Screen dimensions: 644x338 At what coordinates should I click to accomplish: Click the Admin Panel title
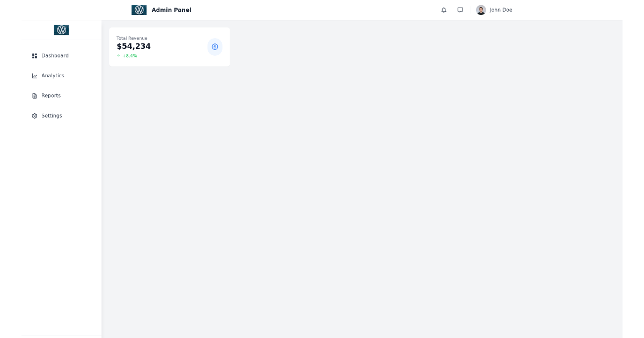click(171, 10)
